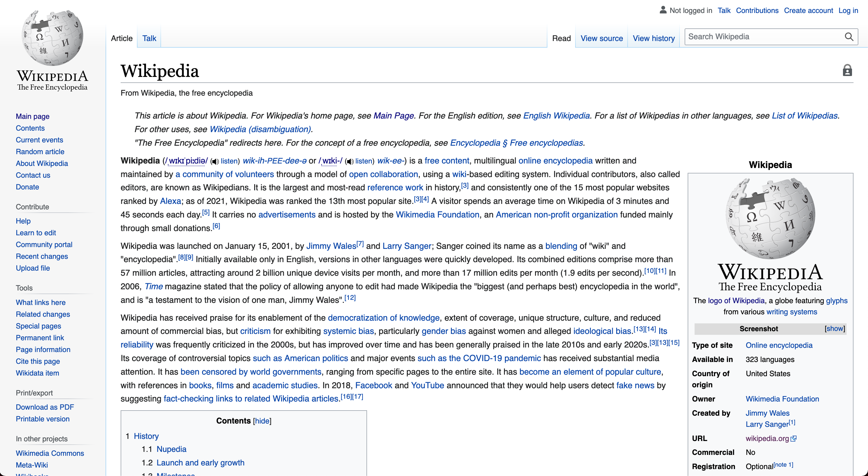The height and width of the screenshot is (476, 868).
Task: Open Wikimedia Commons link
Action: 50,453
